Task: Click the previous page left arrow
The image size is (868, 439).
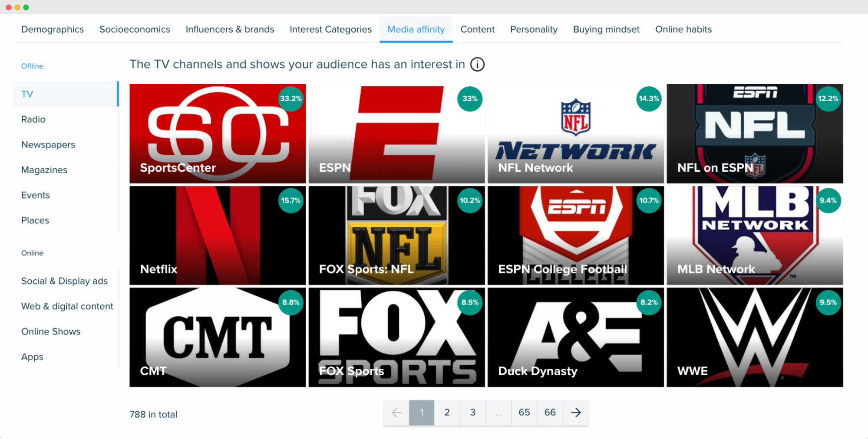Action: coord(396,413)
